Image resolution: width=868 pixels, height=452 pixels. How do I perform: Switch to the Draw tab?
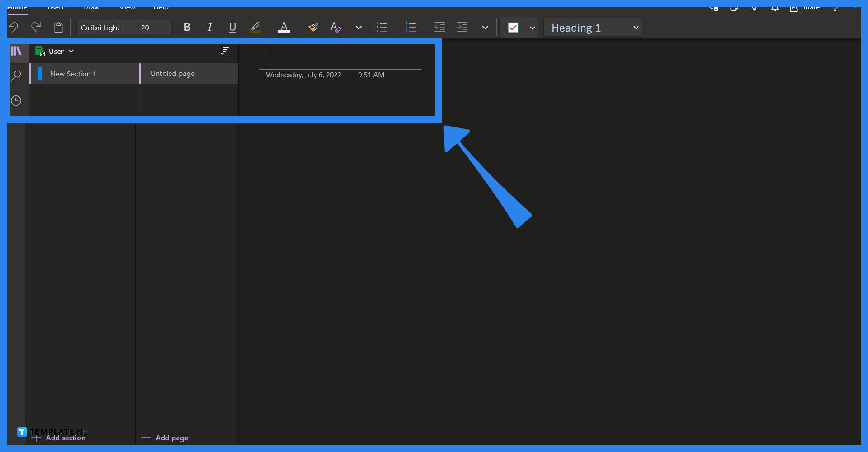coord(90,7)
